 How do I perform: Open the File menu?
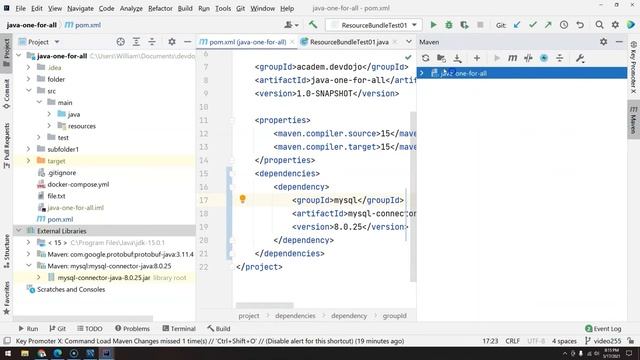[x=20, y=8]
